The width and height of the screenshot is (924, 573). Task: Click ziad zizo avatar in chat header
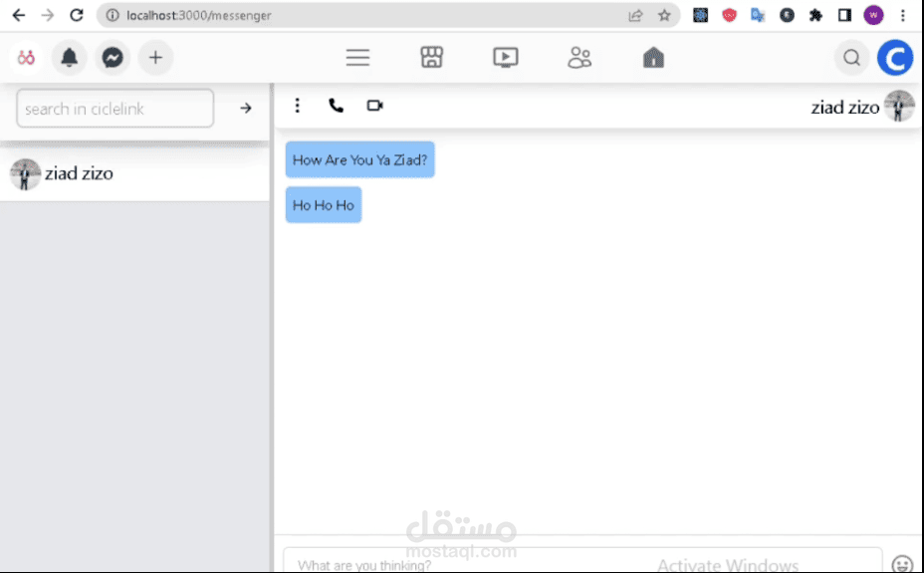pyautogui.click(x=899, y=106)
